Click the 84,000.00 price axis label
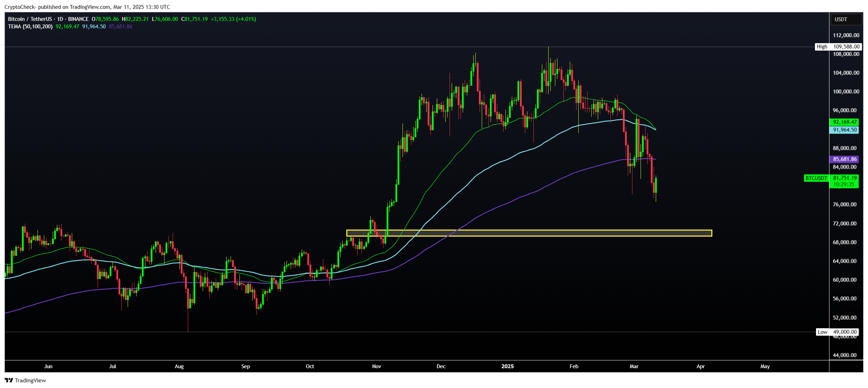The image size is (868, 388). 845,167
